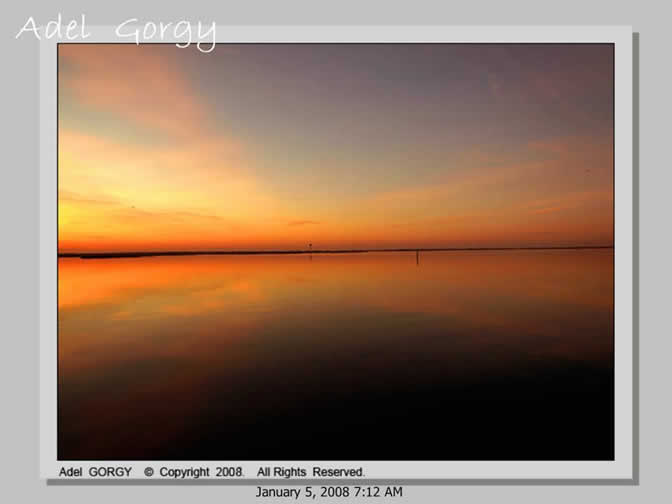The image size is (672, 504).
Task: Click the © copyright symbol
Action: 149,472
